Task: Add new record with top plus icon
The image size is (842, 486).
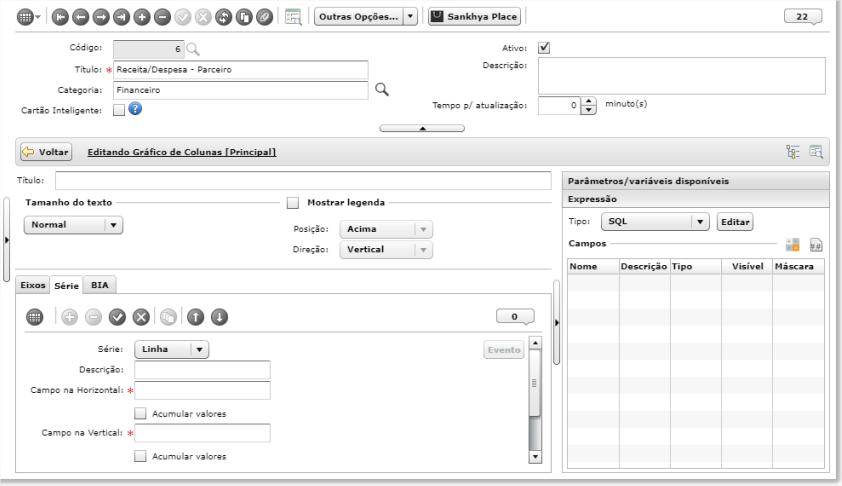Action: [142, 17]
